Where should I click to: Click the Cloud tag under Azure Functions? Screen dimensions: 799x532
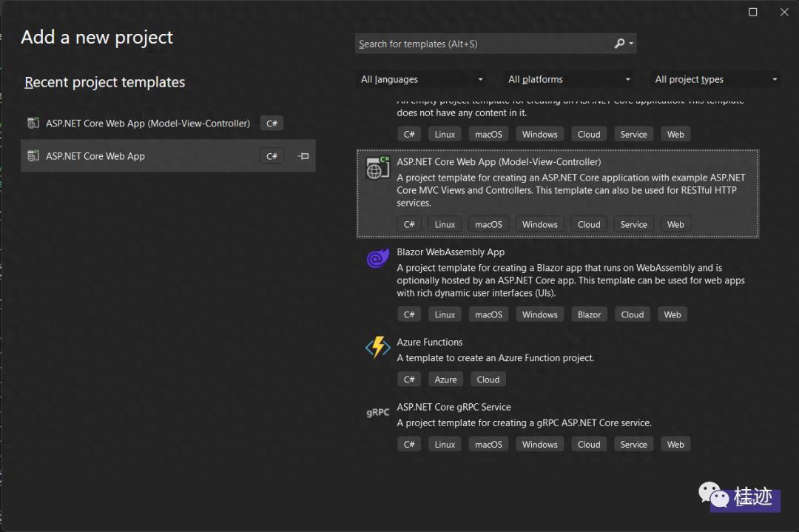(488, 379)
